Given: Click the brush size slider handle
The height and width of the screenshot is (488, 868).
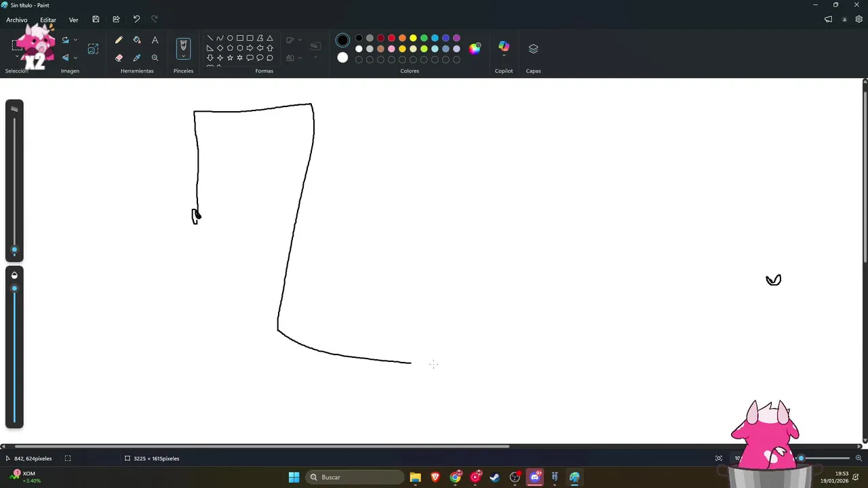Looking at the screenshot, I should (x=14, y=250).
